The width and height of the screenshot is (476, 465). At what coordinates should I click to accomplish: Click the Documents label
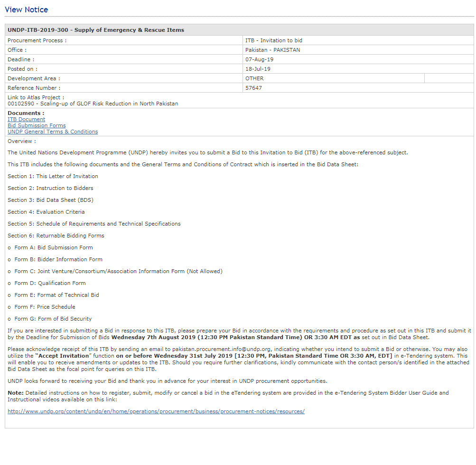click(x=26, y=113)
